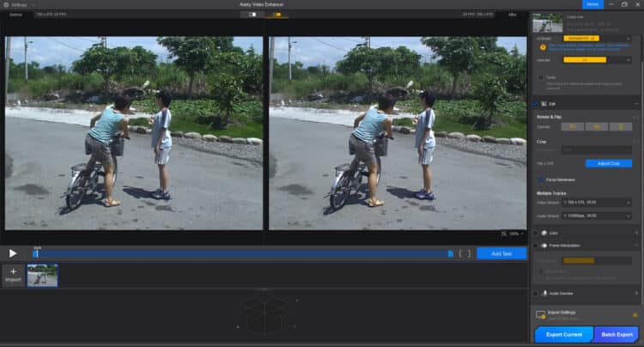Viewport: 644px width, 347px height.
Task: Go to the Home tab
Action: coord(592,4)
